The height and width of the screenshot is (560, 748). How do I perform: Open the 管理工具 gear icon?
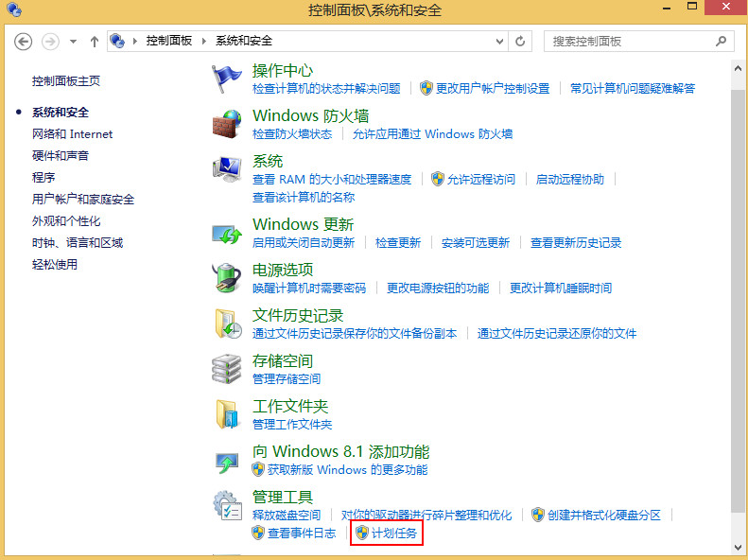tap(228, 506)
